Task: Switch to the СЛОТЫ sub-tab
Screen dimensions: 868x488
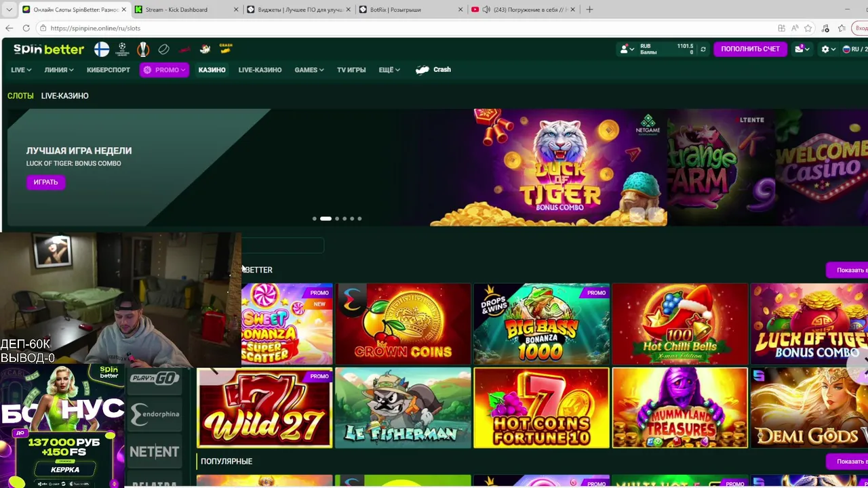Action: [20, 96]
